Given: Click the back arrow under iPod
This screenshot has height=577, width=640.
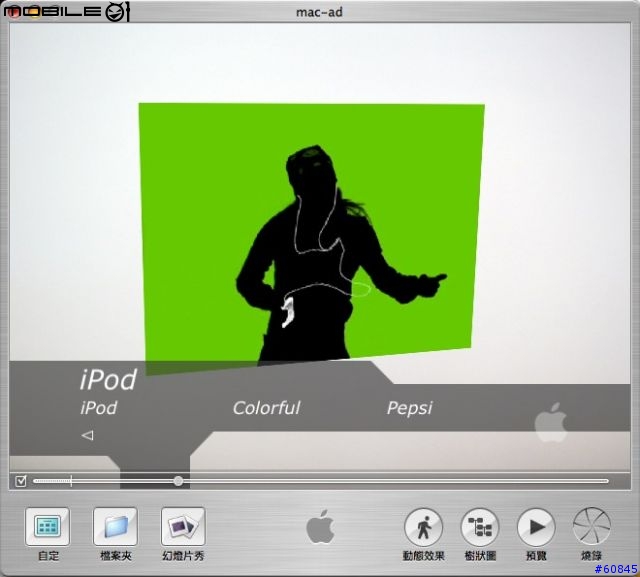Looking at the screenshot, I should [87, 435].
